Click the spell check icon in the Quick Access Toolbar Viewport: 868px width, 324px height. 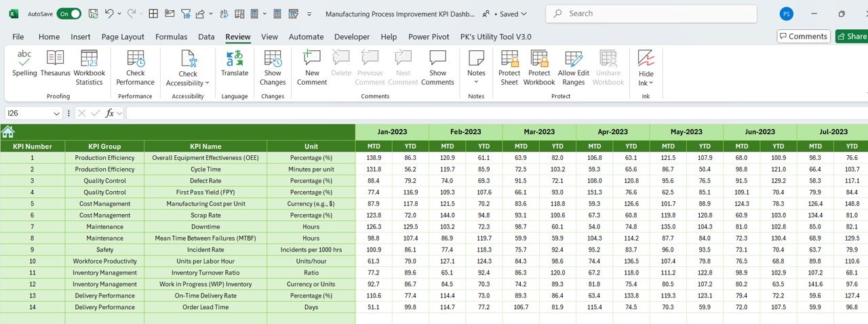point(223,14)
